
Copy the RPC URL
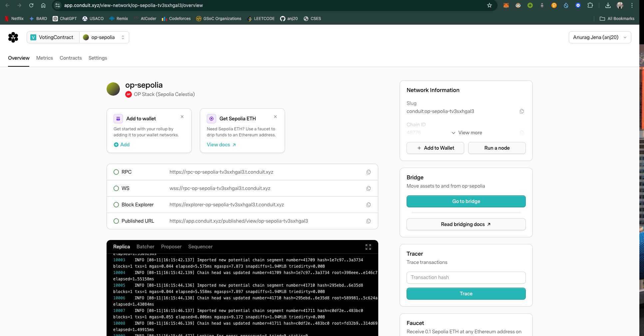369,172
